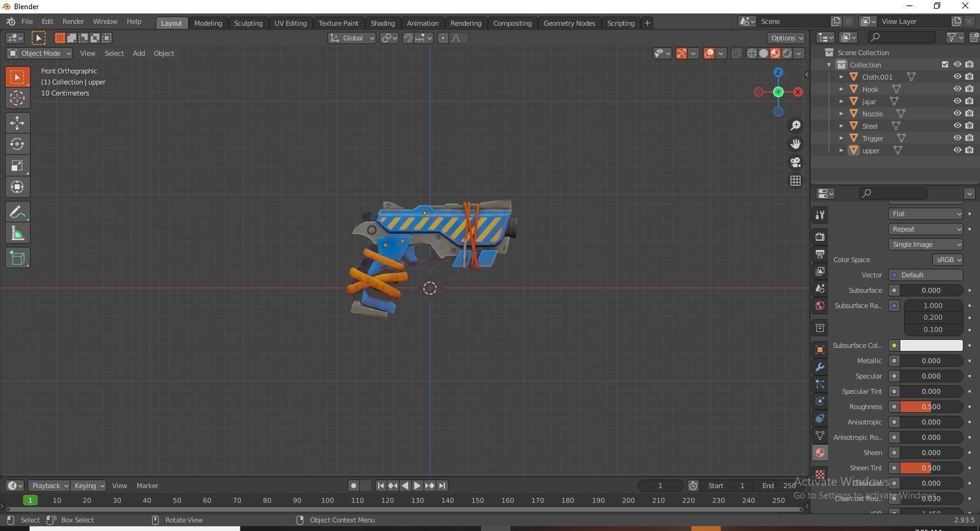Toggle visibility of the Nozzle object
Image resolution: width=980 pixels, height=531 pixels.
coord(957,113)
